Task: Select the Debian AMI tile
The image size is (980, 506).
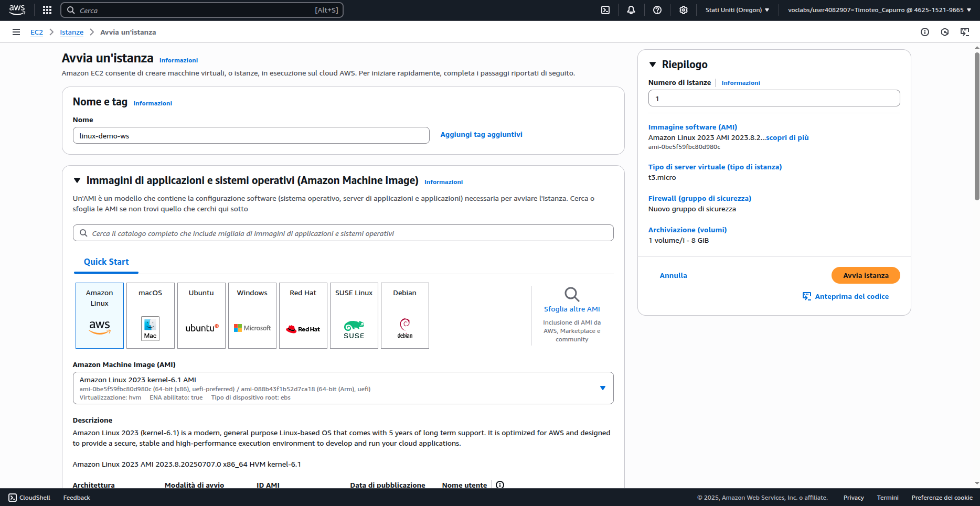Action: tap(405, 316)
